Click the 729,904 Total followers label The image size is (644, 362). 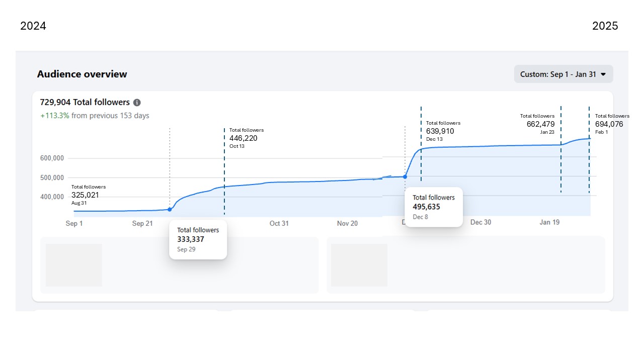pos(85,103)
